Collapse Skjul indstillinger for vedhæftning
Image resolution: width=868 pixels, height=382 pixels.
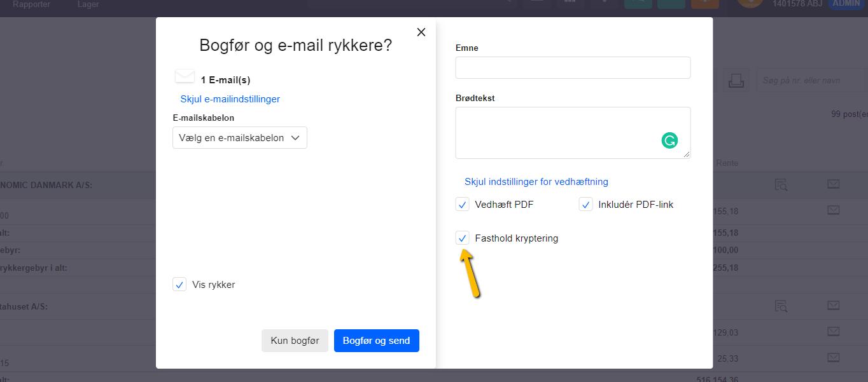click(536, 181)
